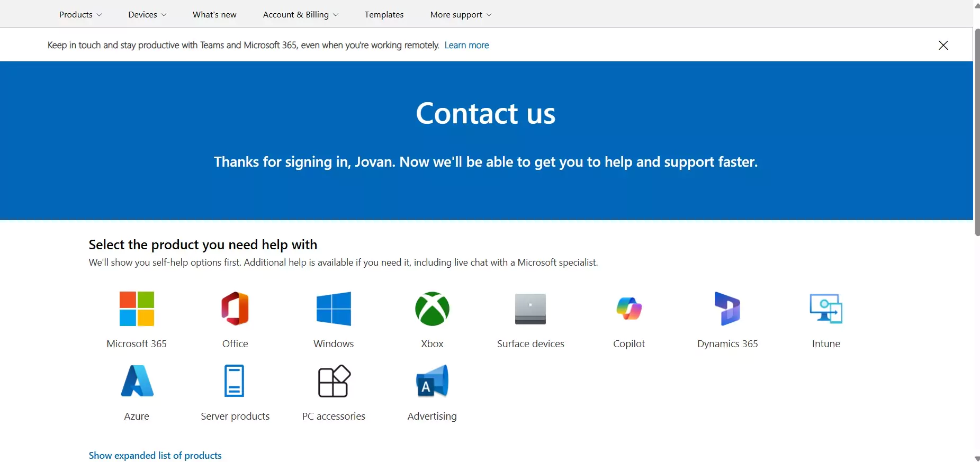Click the Azure text label
This screenshot has width=980, height=462.
(137, 416)
